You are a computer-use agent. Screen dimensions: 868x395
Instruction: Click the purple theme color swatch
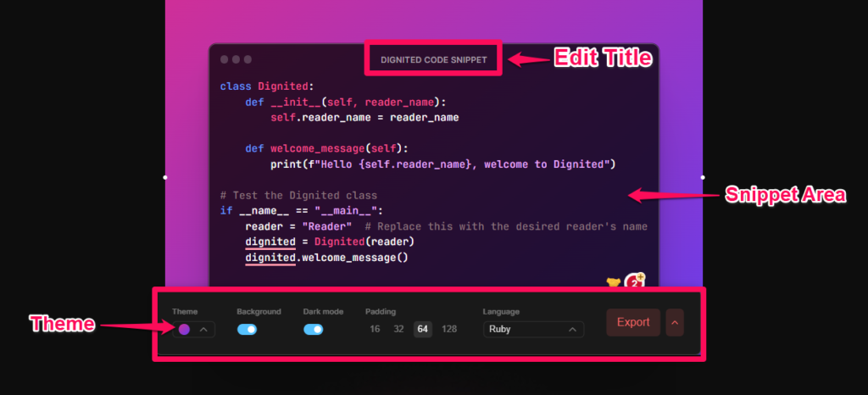[184, 329]
